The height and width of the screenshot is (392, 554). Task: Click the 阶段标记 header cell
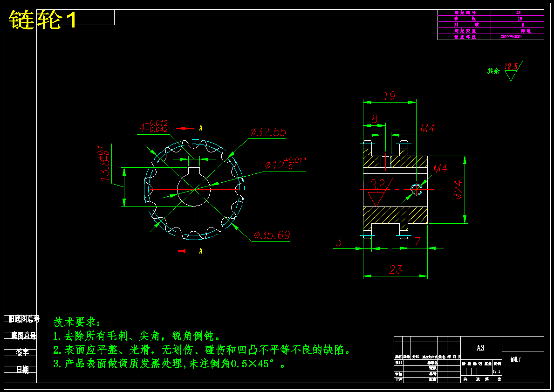point(472,364)
